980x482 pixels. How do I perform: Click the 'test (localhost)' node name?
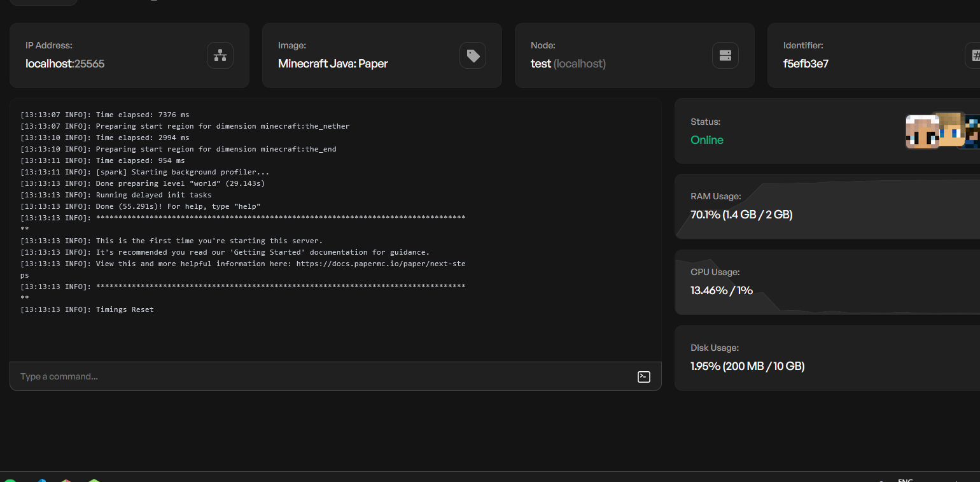pyautogui.click(x=568, y=64)
